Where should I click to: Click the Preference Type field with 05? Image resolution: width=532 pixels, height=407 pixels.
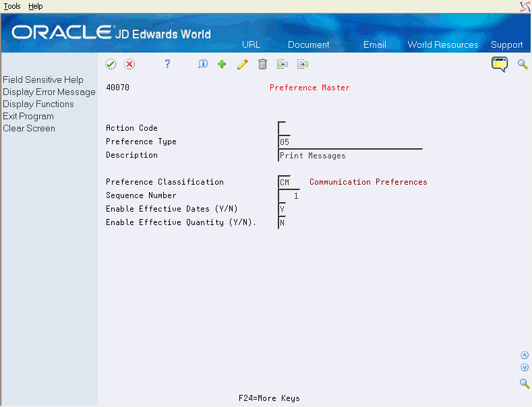[x=285, y=142]
